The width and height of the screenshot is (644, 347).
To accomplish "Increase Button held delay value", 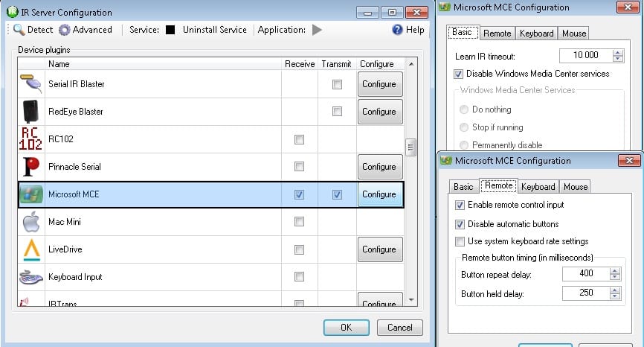I will 614,290.
